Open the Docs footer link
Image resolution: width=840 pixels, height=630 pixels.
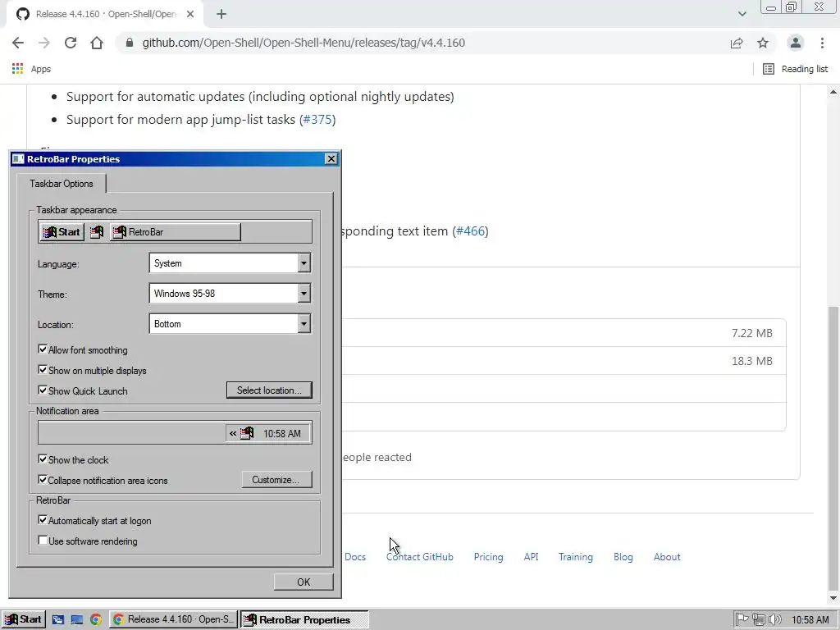pyautogui.click(x=355, y=557)
